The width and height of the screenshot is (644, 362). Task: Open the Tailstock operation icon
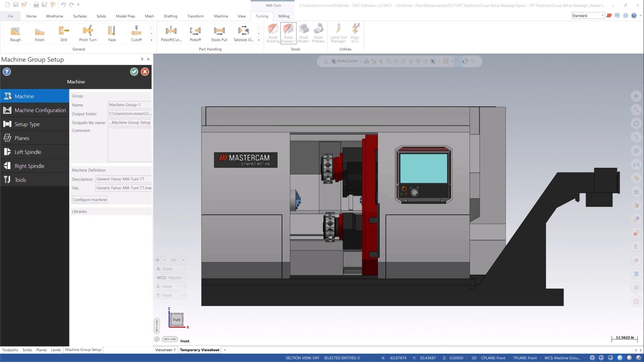pyautogui.click(x=244, y=34)
